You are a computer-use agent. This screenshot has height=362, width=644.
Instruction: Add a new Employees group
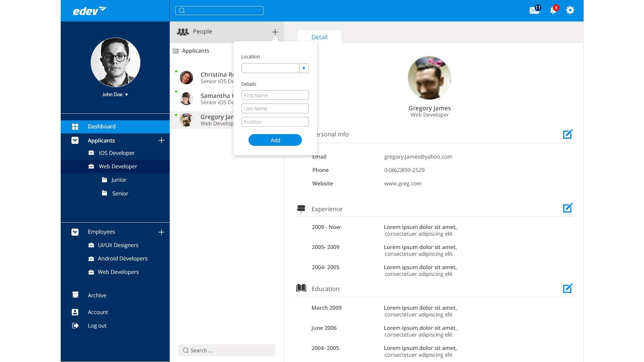coord(161,232)
